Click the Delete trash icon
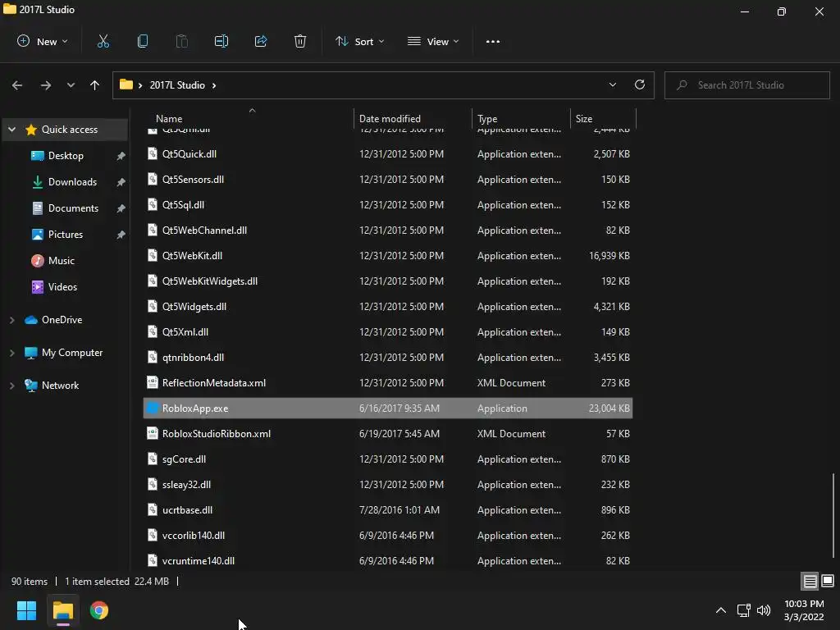This screenshot has width=840, height=630. (x=300, y=41)
